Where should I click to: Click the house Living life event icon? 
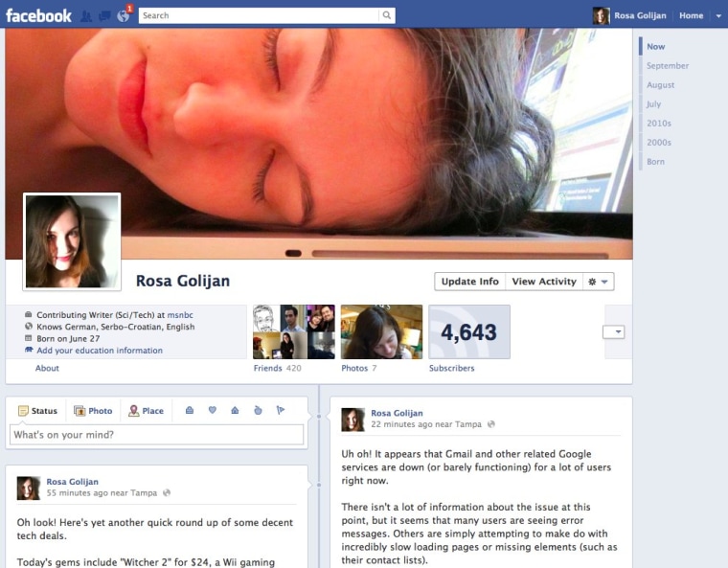(235, 410)
